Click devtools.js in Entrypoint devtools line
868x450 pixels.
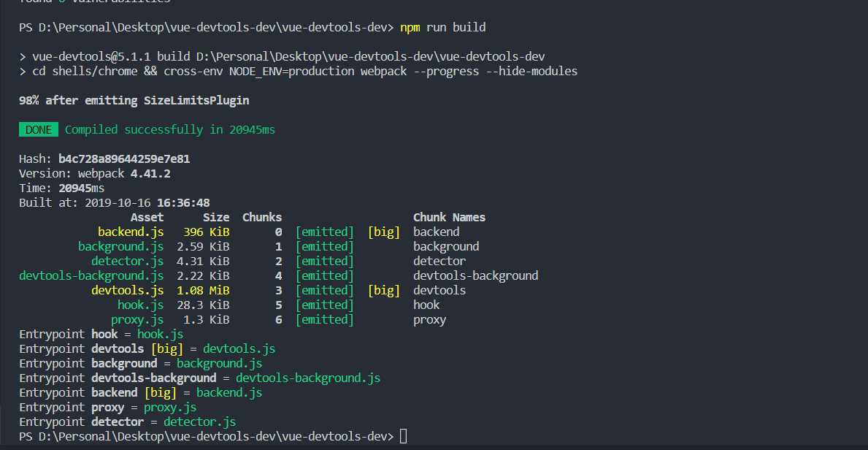point(239,348)
